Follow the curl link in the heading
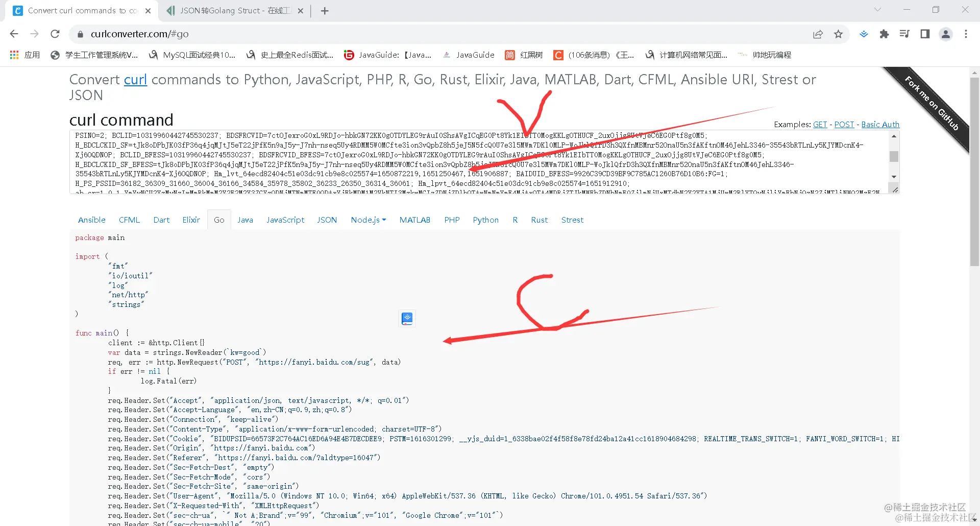Image resolution: width=980 pixels, height=526 pixels. tap(135, 80)
